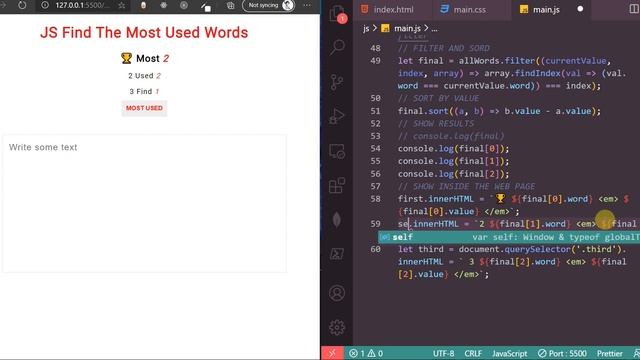Click the Not syncing profile button

[269, 5]
